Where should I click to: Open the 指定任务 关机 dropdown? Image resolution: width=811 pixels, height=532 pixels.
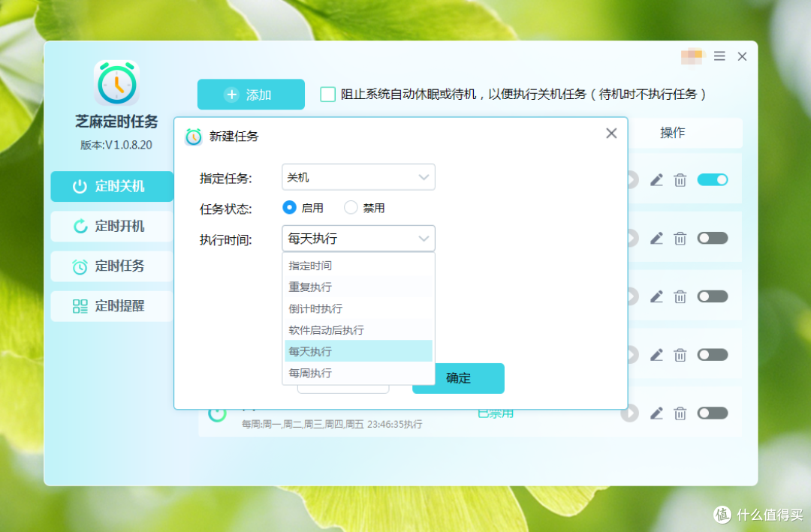point(358,177)
